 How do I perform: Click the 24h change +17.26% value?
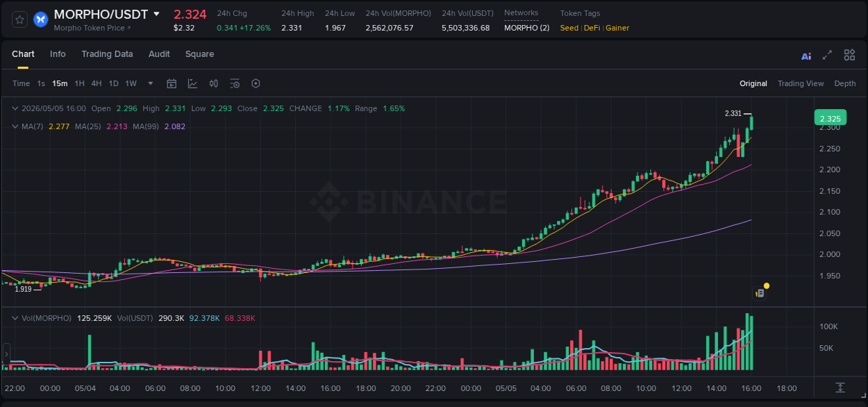click(256, 28)
